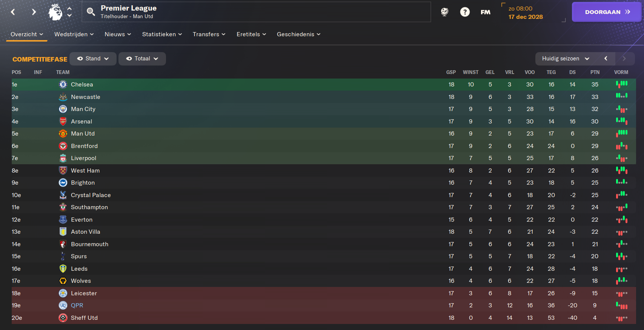
Task: Open the QPR team link
Action: [x=77, y=305]
